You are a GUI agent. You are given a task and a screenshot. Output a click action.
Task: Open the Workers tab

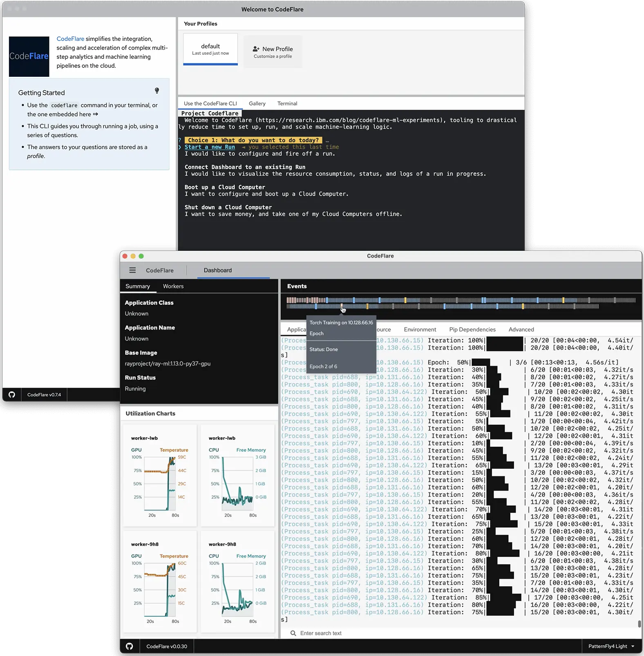coord(173,286)
